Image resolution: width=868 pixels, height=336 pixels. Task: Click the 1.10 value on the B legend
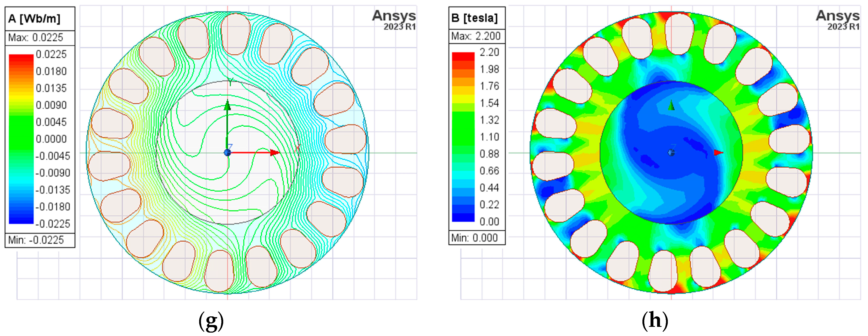(x=489, y=137)
